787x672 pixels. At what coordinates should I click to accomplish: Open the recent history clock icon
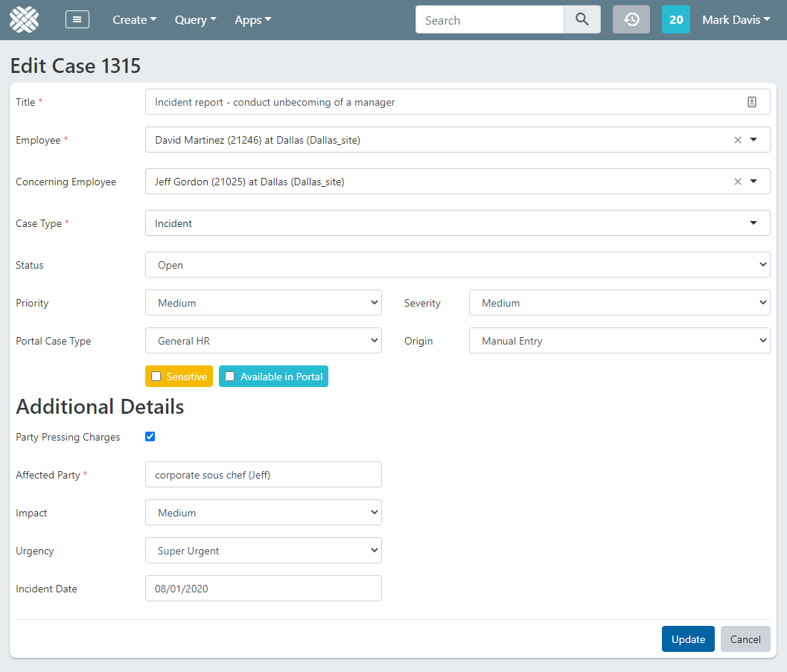[x=631, y=20]
